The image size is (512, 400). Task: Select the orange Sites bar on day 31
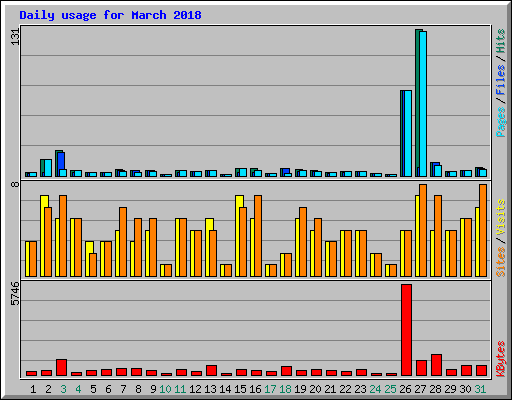pyautogui.click(x=483, y=230)
